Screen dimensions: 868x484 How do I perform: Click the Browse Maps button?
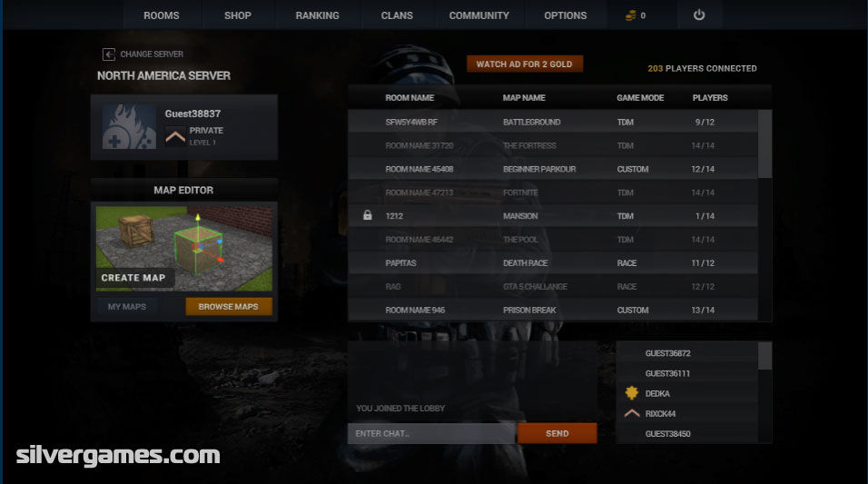[229, 306]
